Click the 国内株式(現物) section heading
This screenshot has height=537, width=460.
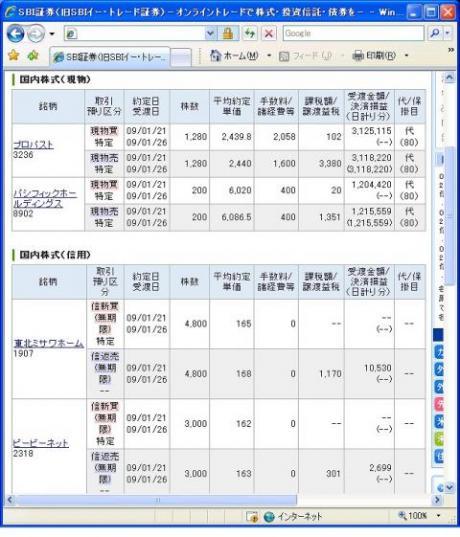click(x=55, y=79)
